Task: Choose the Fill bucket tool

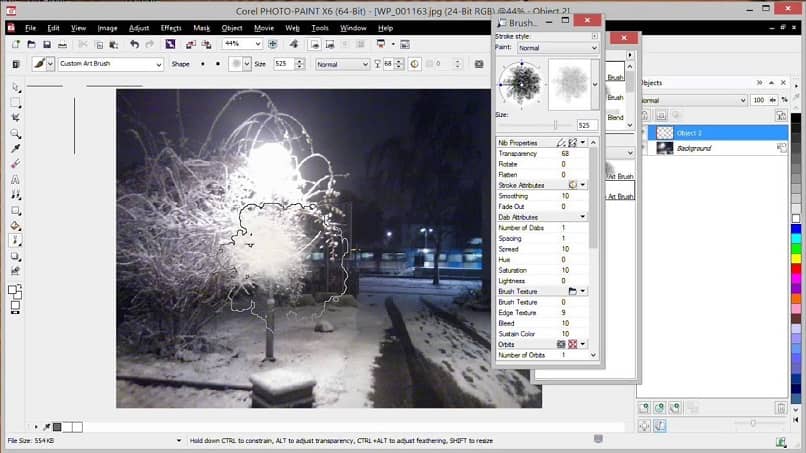Action: click(16, 226)
